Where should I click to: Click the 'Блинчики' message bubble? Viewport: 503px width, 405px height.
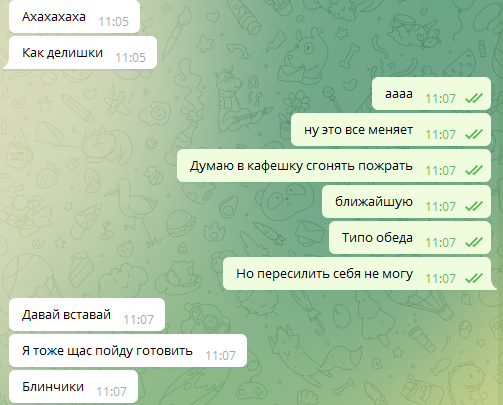pyautogui.click(x=73, y=387)
